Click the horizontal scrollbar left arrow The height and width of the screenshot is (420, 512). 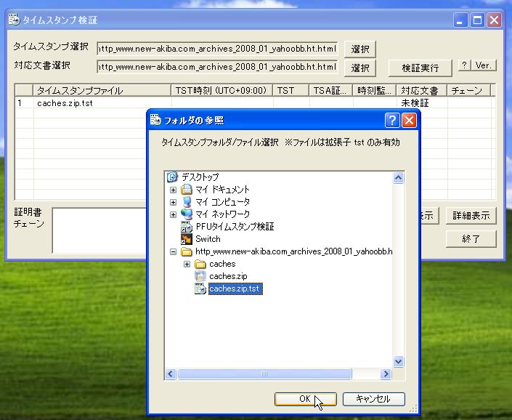171,373
